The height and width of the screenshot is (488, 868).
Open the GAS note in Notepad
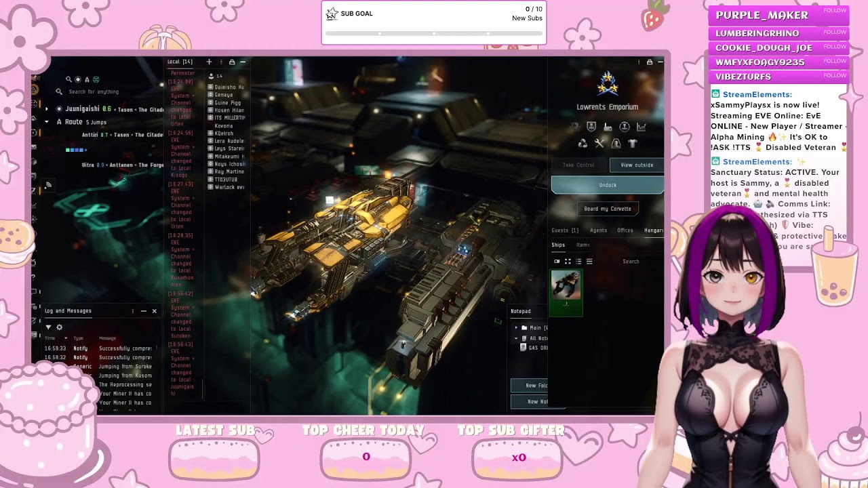(x=534, y=348)
